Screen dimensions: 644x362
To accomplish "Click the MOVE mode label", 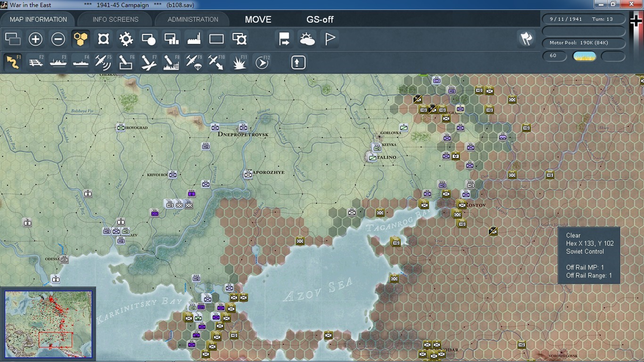I will pyautogui.click(x=258, y=19).
